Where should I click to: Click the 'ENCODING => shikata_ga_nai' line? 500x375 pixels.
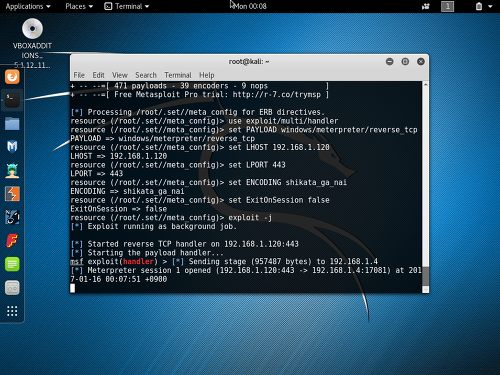pyautogui.click(x=127, y=191)
